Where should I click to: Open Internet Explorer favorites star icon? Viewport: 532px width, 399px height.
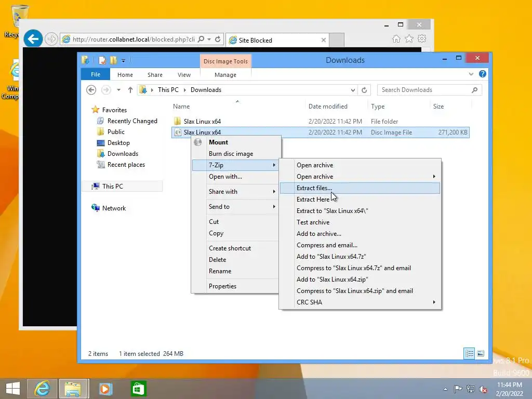(409, 38)
